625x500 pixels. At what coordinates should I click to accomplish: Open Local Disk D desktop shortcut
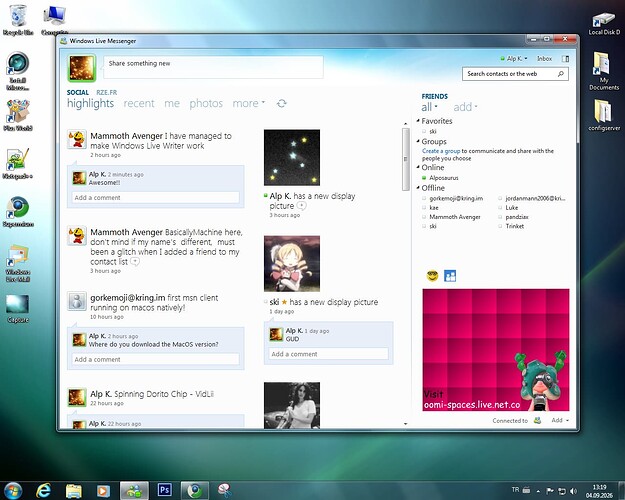pos(604,24)
